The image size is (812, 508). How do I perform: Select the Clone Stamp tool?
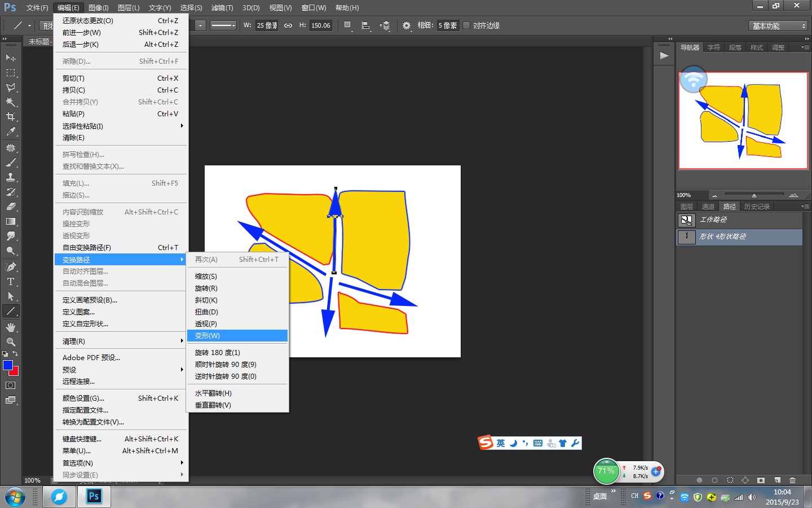tap(11, 177)
